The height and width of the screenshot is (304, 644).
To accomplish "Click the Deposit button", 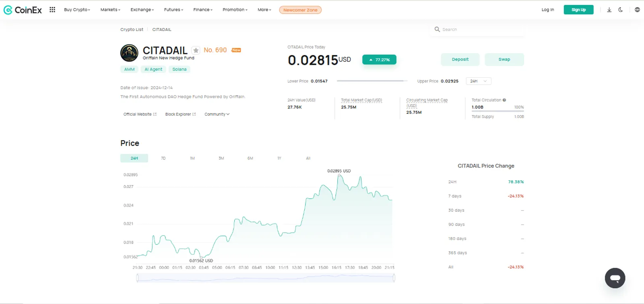I will [x=460, y=59].
